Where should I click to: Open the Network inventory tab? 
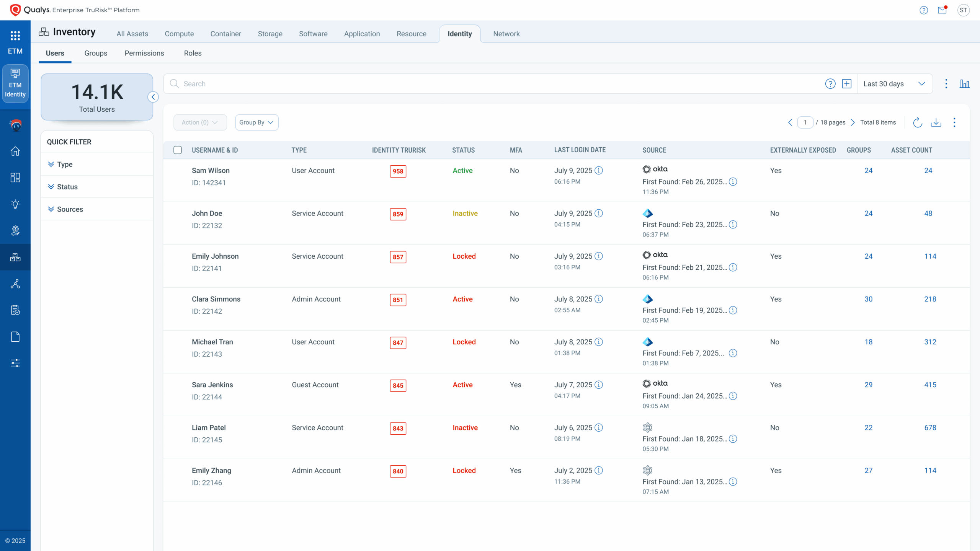coord(506,34)
